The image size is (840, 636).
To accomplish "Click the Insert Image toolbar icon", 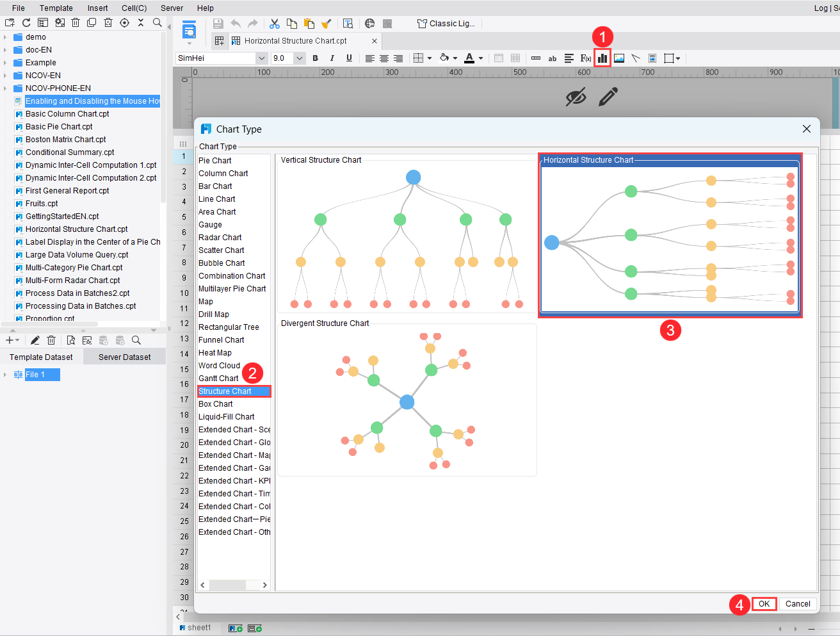I will tap(619, 58).
